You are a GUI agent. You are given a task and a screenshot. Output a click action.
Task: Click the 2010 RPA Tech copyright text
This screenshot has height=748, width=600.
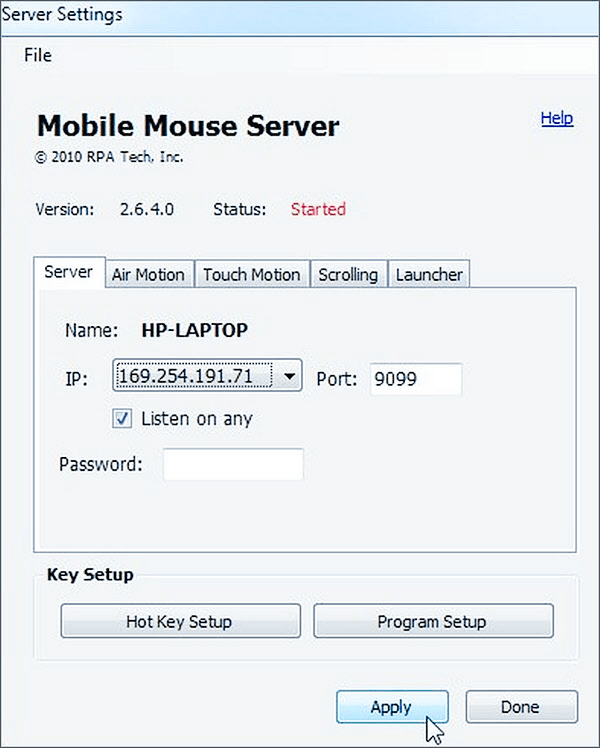(x=109, y=156)
